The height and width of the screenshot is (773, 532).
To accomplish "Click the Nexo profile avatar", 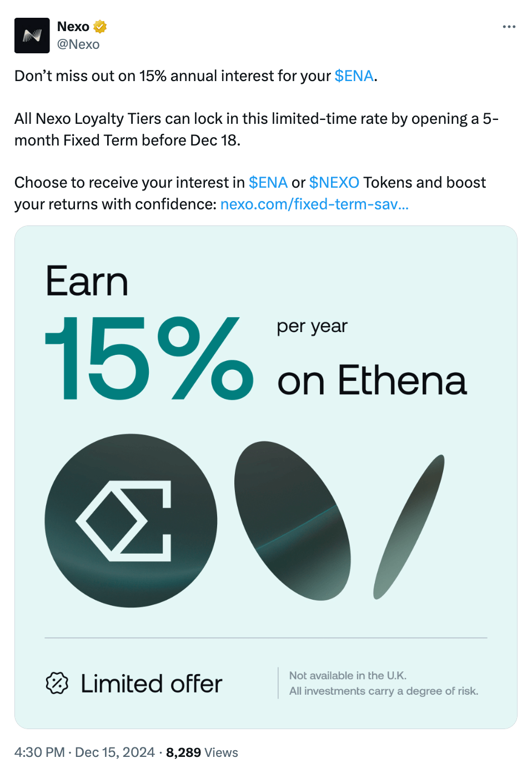I will pyautogui.click(x=32, y=36).
